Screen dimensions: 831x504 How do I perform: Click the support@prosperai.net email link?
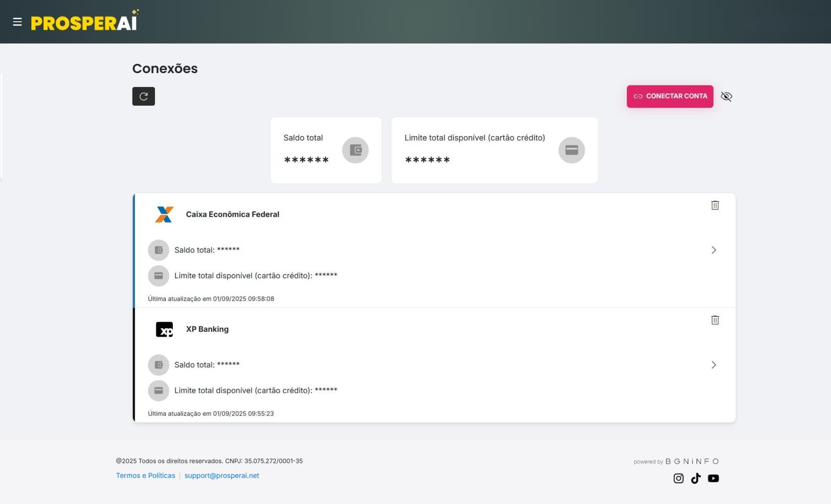point(222,475)
